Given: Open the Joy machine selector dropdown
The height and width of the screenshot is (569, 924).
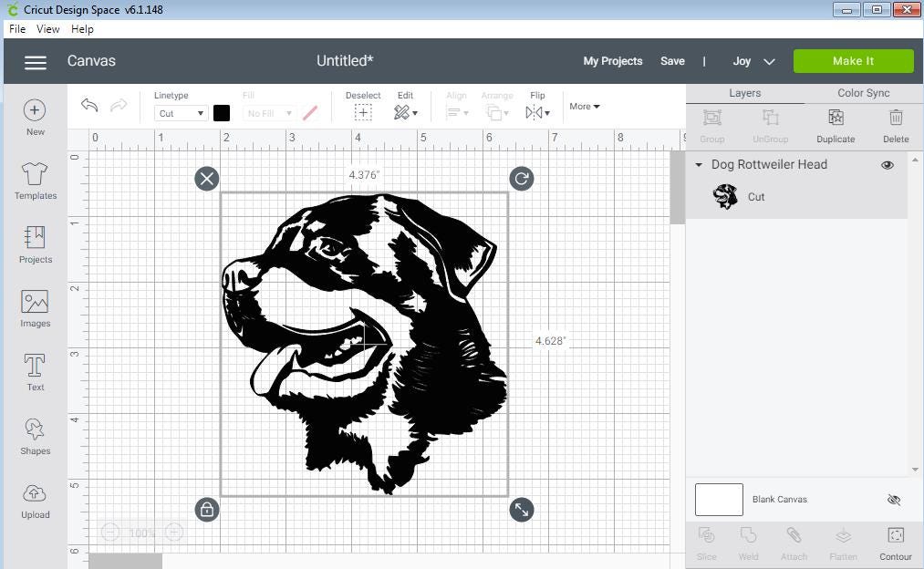Looking at the screenshot, I should 753,61.
